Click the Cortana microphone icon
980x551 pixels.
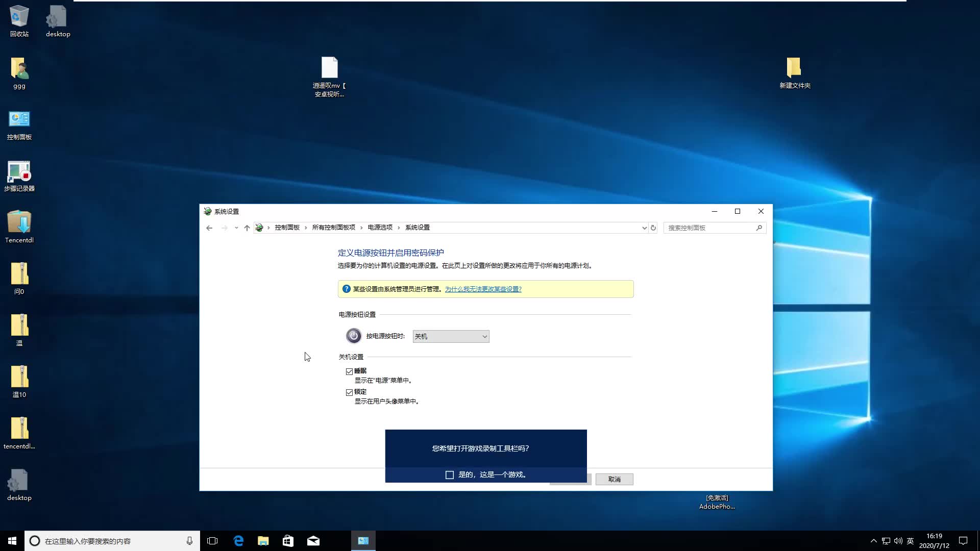coord(189,541)
